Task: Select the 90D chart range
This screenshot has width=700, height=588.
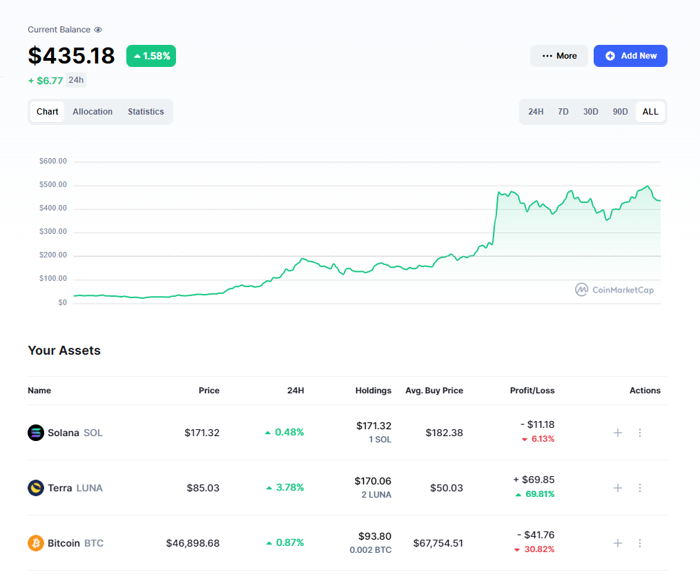Action: 620,112
